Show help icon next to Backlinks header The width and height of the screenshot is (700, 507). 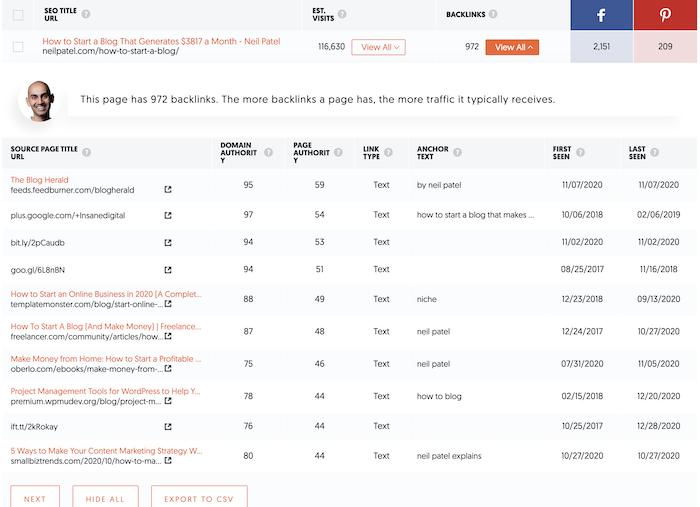[x=493, y=14]
